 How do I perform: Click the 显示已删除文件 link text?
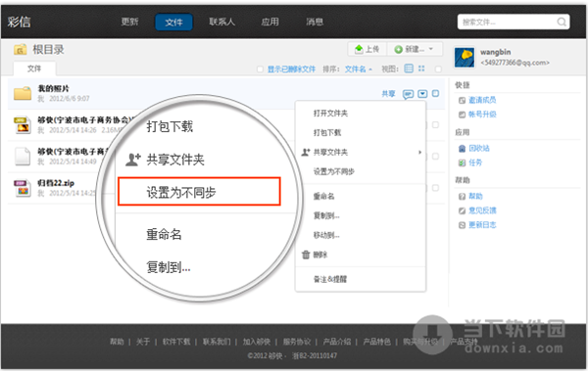click(291, 70)
